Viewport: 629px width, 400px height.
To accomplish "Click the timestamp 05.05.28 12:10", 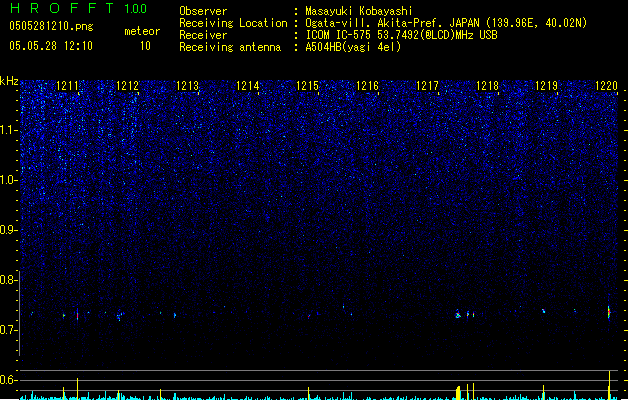I will point(51,46).
